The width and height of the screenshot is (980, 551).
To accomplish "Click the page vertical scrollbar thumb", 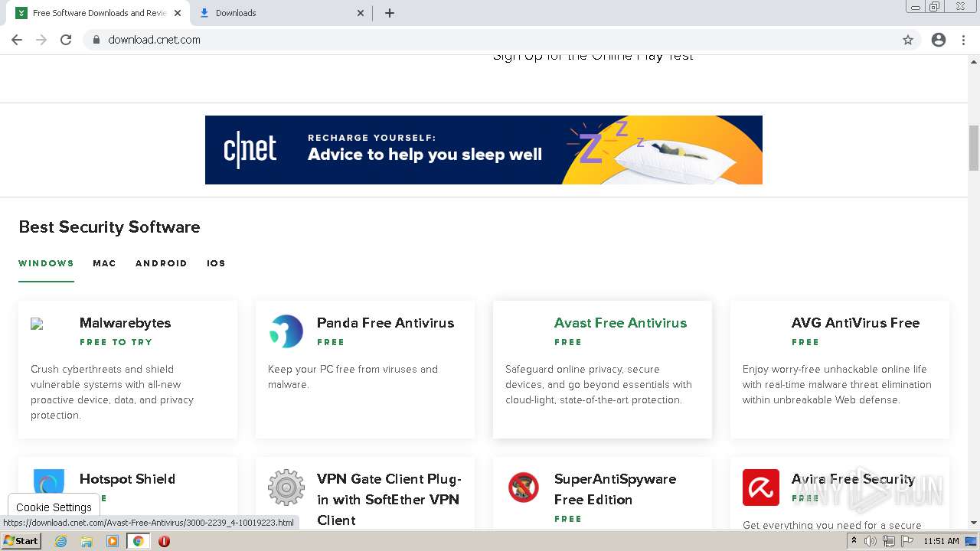I will pyautogui.click(x=974, y=148).
